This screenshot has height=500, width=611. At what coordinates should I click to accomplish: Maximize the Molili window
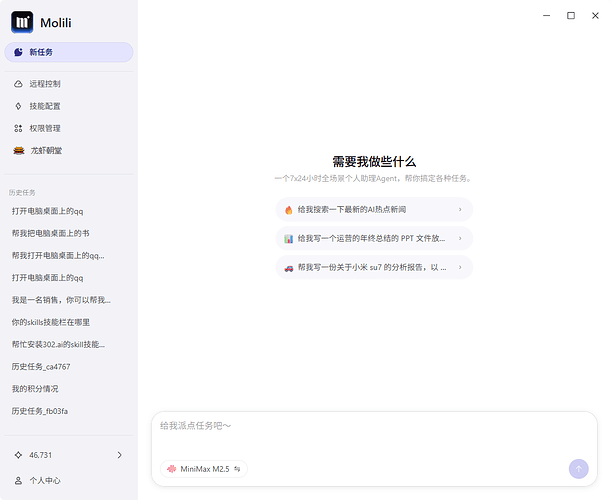(571, 15)
